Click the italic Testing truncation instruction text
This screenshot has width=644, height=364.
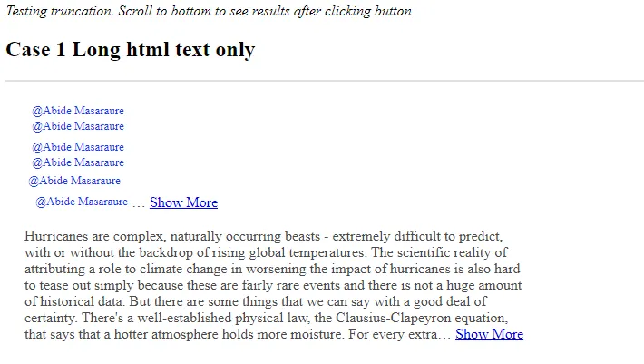pyautogui.click(x=209, y=11)
